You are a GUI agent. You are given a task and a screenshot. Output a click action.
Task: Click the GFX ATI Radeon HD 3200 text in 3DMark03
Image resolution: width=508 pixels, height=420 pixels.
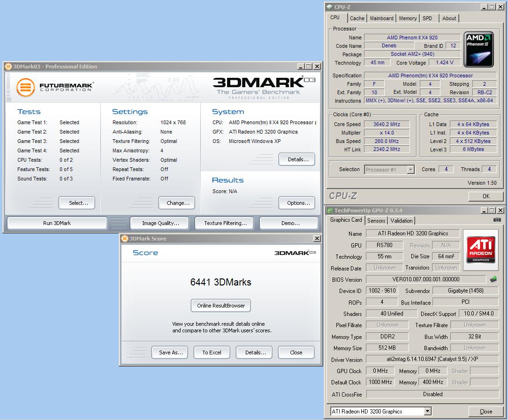click(x=263, y=132)
